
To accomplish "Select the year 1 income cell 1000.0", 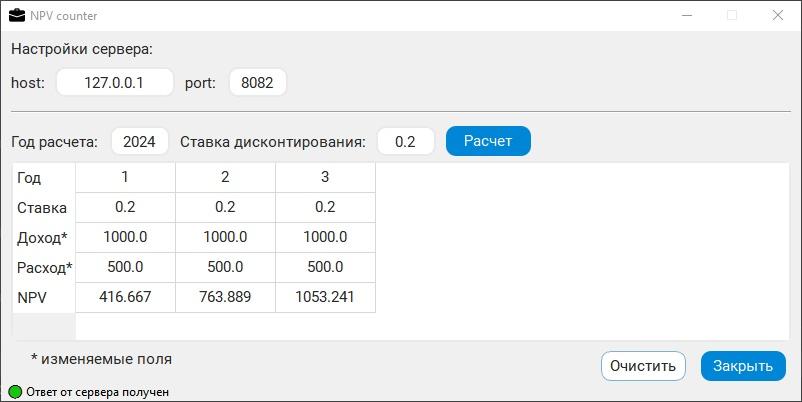I will (x=125, y=237).
